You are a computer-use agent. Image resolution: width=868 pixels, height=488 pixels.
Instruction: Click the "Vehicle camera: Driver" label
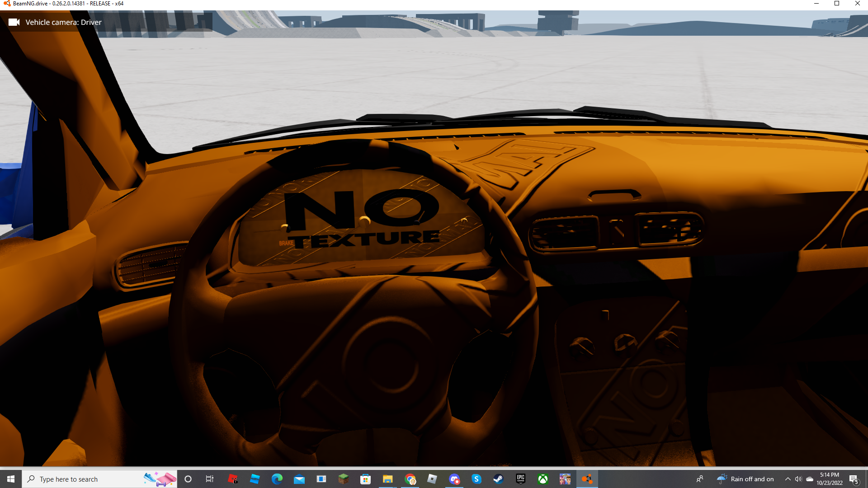click(x=63, y=22)
